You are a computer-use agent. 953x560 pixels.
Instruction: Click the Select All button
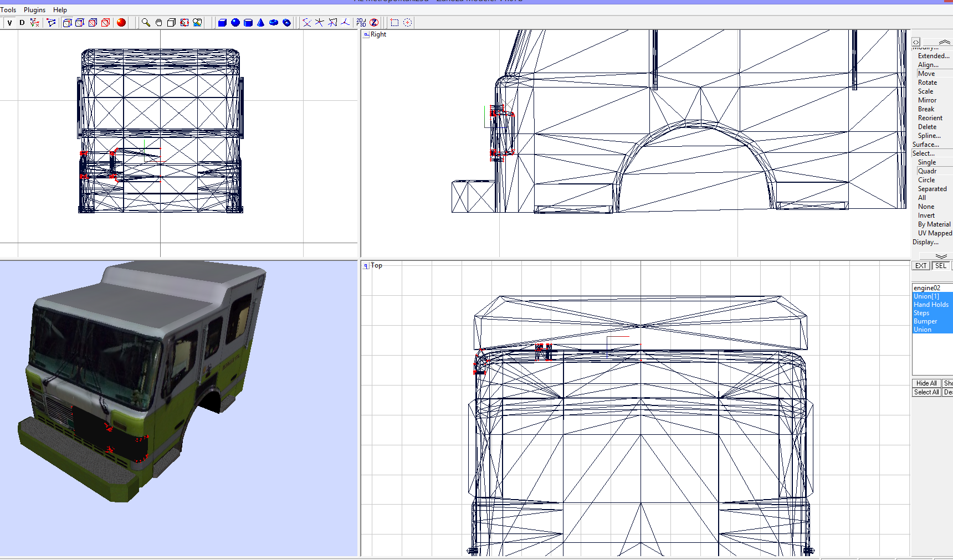click(926, 392)
